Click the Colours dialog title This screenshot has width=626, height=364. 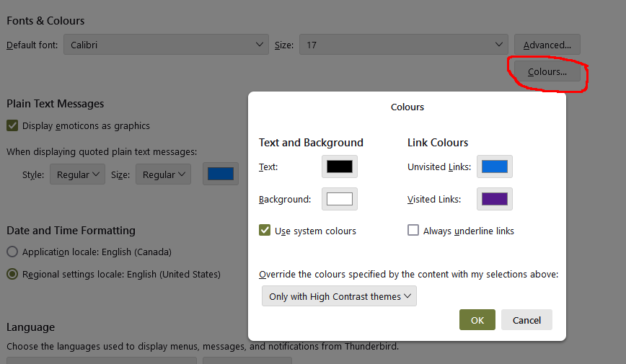[x=407, y=107]
